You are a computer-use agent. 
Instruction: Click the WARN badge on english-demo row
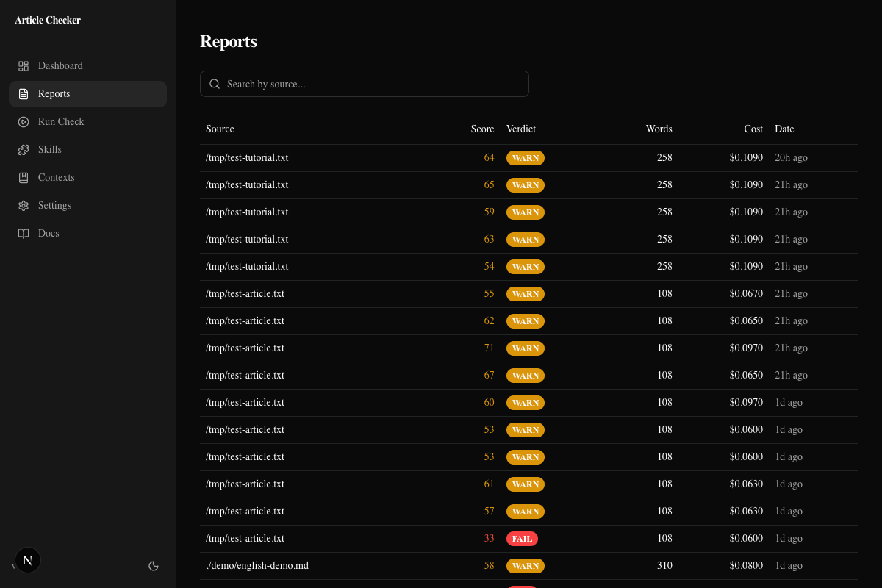[526, 566]
